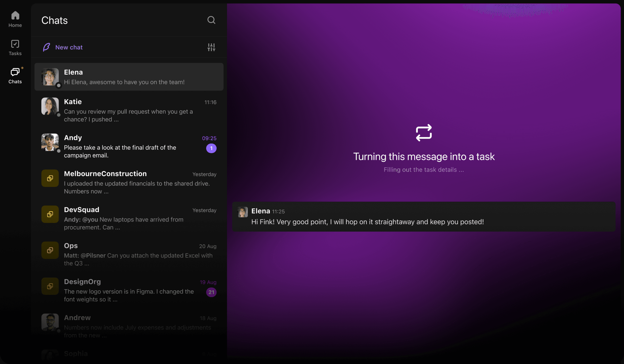This screenshot has height=364, width=624.
Task: Click Elena's avatar in the message thread
Action: coord(242,212)
